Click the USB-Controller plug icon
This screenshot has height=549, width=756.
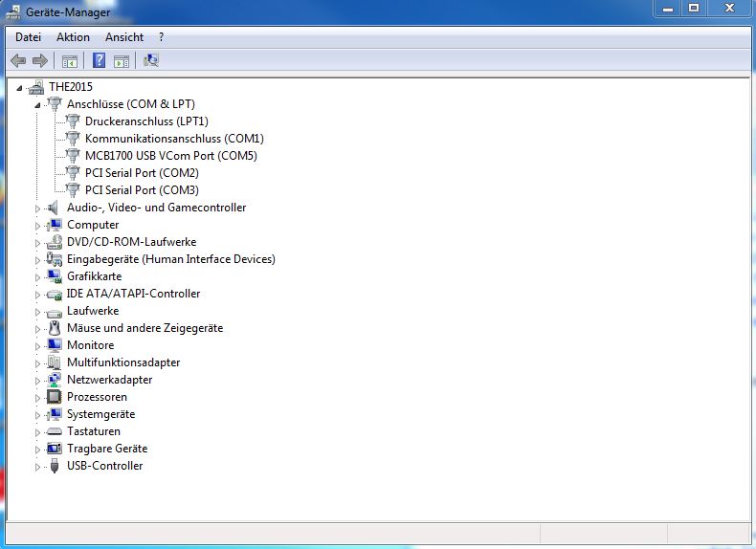(x=55, y=466)
